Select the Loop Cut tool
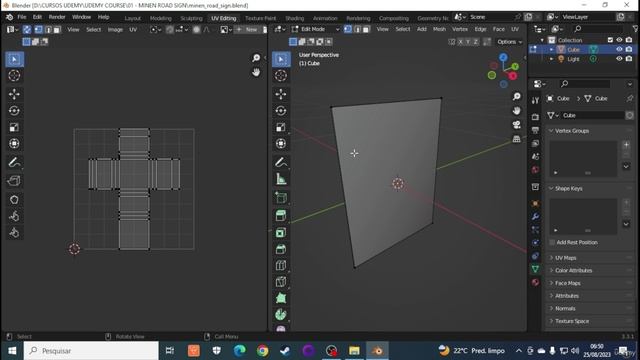 tap(281, 265)
